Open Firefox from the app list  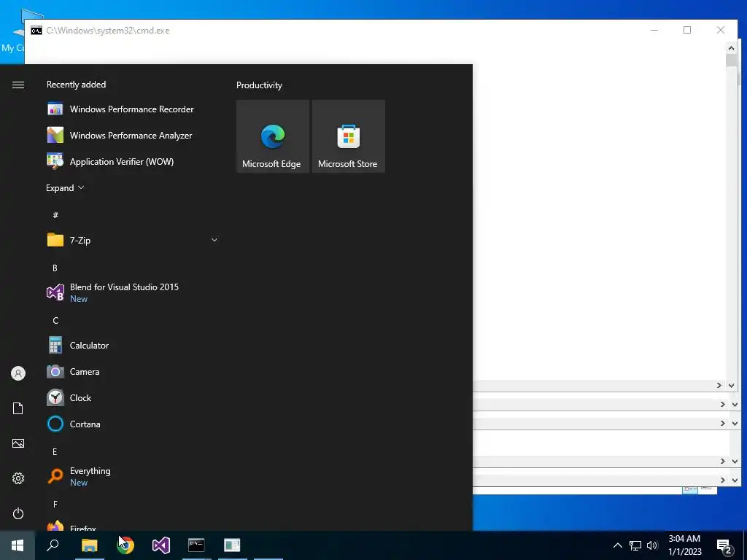click(132, 526)
